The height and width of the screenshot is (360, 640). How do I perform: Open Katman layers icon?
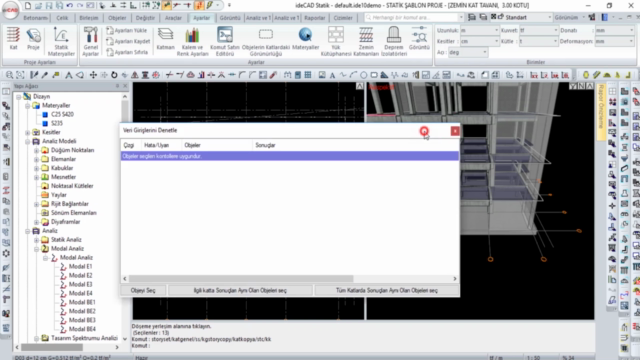coord(165,39)
